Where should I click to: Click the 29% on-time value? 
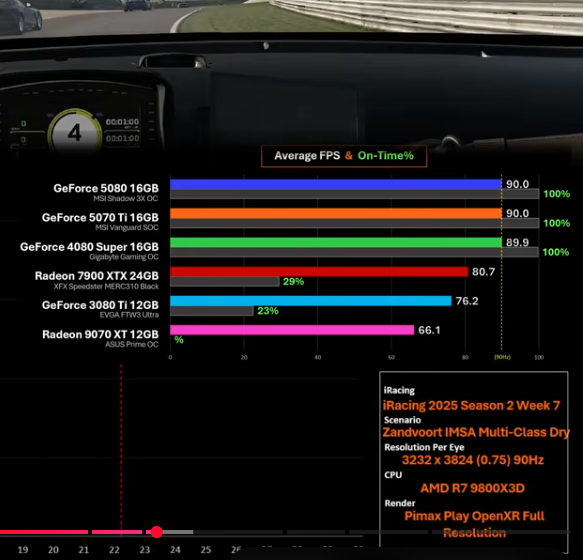click(x=293, y=281)
